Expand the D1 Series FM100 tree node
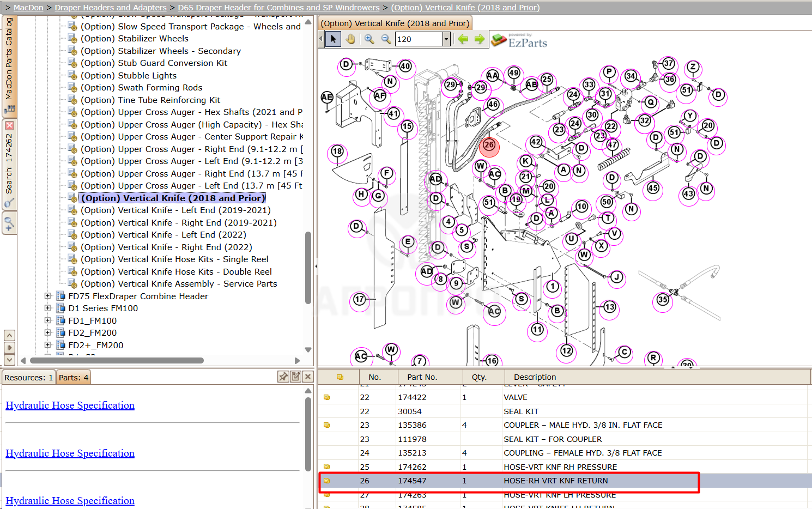This screenshot has width=812, height=509. pos(48,308)
